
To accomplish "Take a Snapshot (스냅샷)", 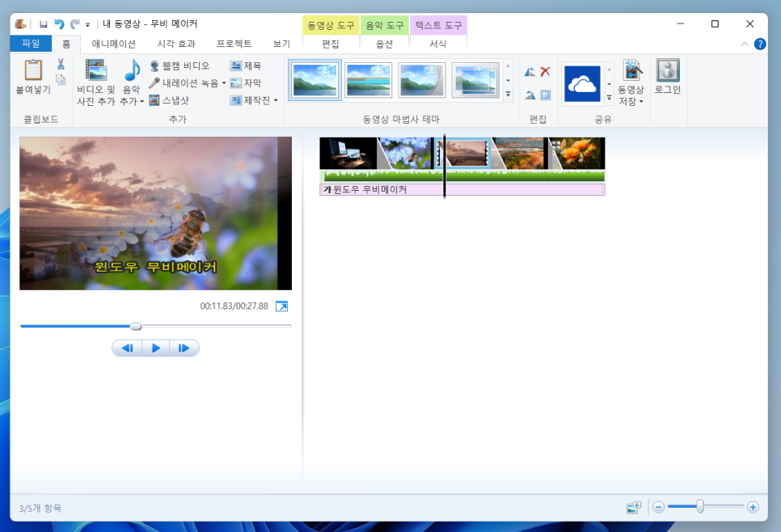I will pyautogui.click(x=169, y=100).
